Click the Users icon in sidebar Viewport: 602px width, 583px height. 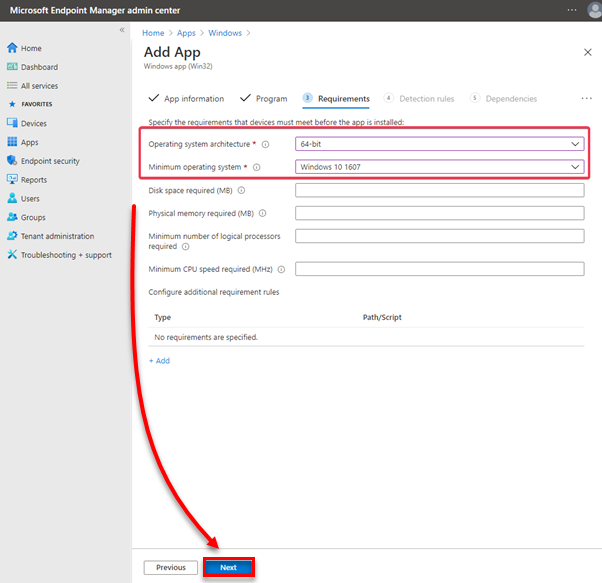(x=12, y=199)
